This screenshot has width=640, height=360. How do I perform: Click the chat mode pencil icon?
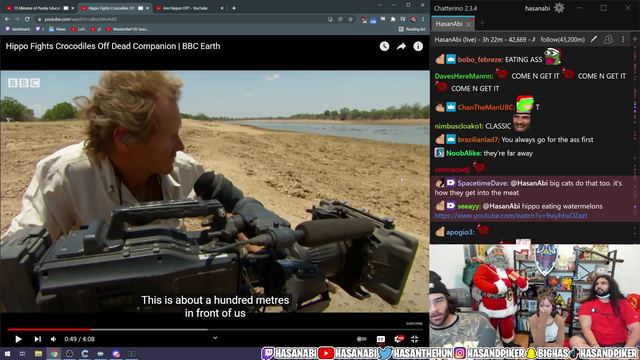click(594, 39)
